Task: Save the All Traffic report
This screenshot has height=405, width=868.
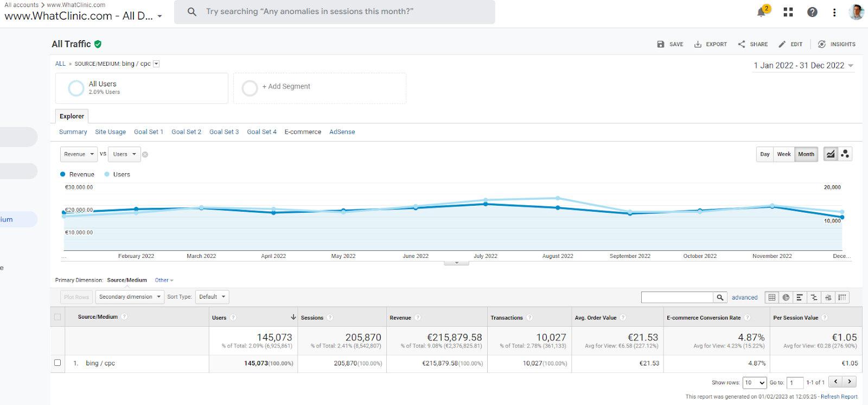Action: 670,44
